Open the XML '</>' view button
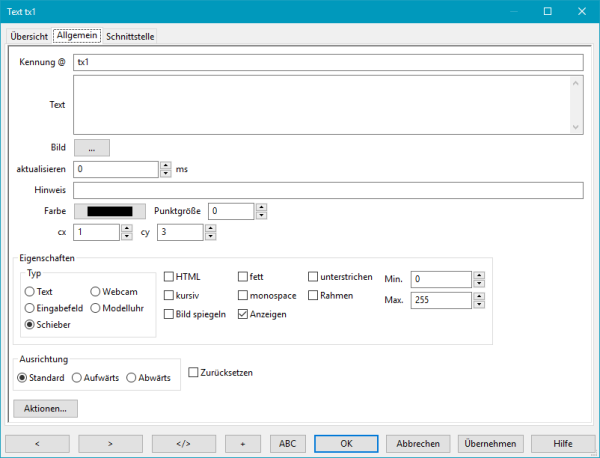 183,443
